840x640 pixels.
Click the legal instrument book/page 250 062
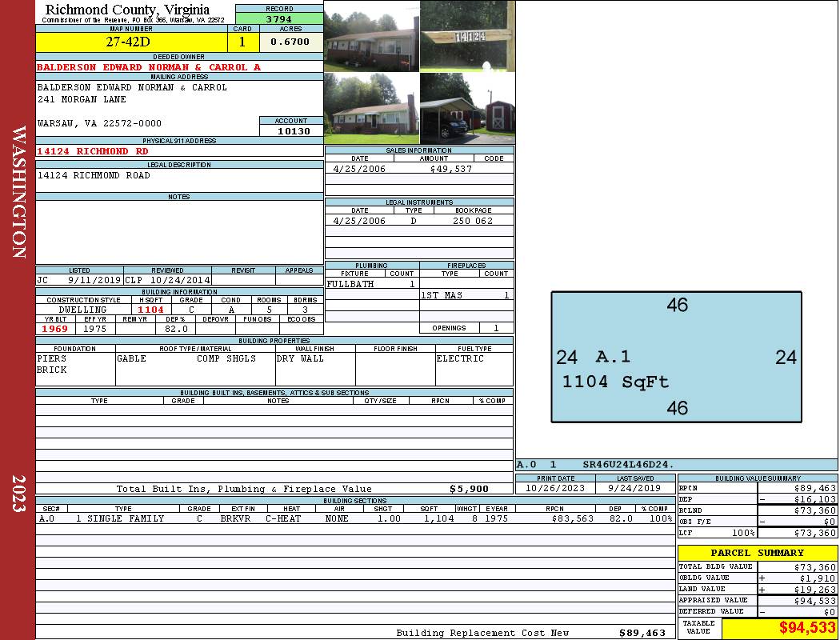point(473,221)
